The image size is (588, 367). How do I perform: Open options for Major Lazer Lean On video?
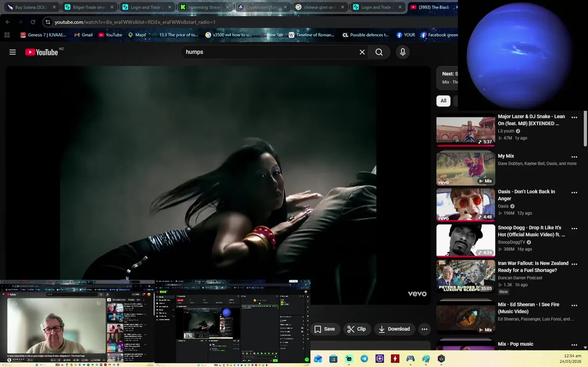click(574, 117)
